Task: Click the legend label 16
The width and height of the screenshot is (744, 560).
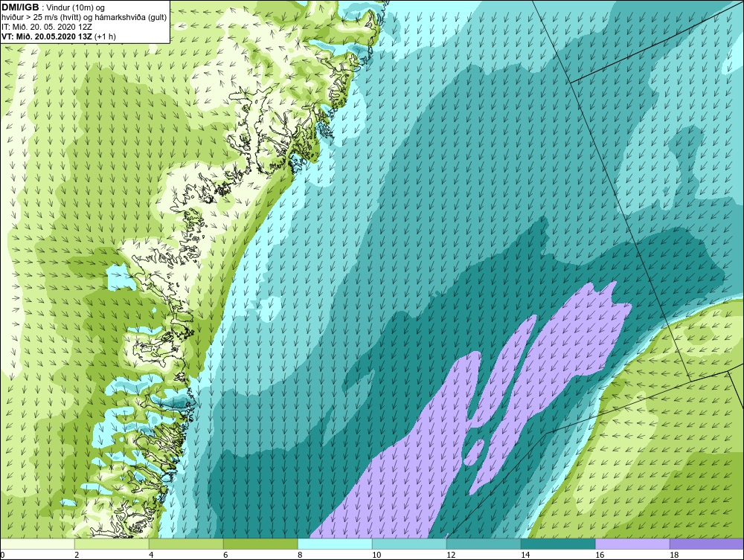Action: click(x=600, y=555)
